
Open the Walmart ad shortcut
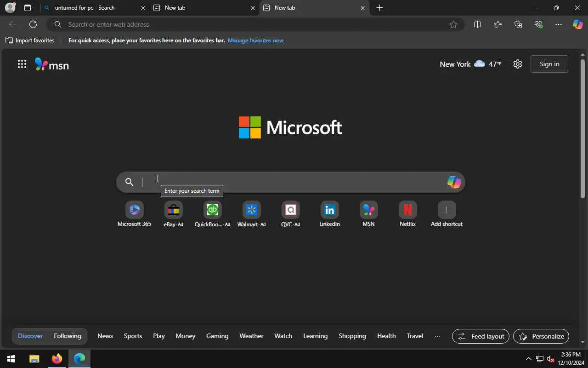pyautogui.click(x=251, y=214)
